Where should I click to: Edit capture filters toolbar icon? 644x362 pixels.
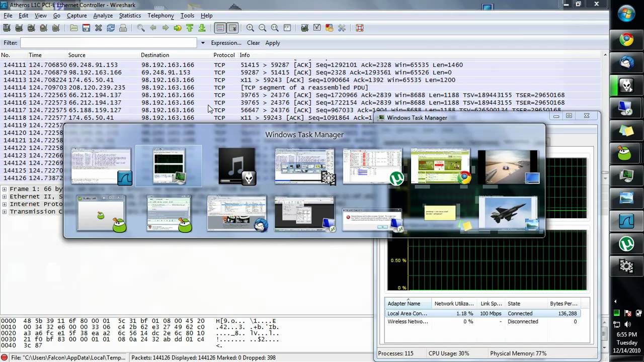tap(305, 28)
